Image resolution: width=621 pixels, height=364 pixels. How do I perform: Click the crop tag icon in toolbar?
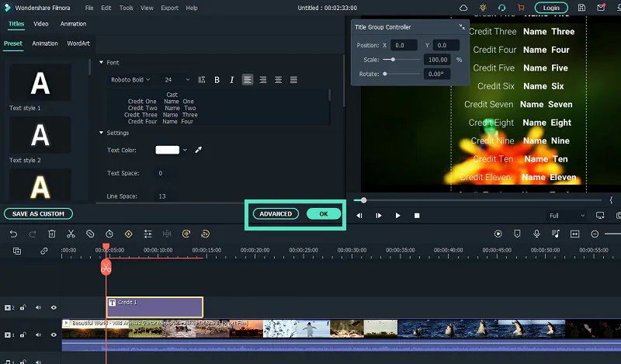pyautogui.click(x=90, y=234)
